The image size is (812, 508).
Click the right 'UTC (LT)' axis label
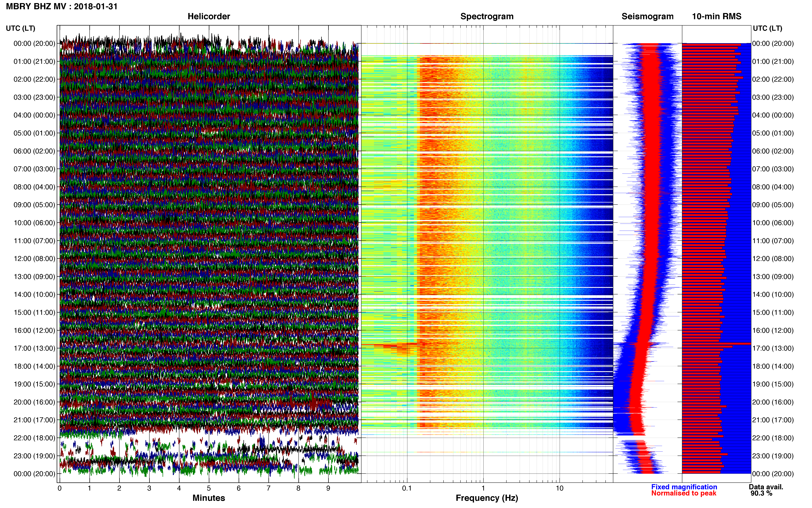click(x=767, y=29)
